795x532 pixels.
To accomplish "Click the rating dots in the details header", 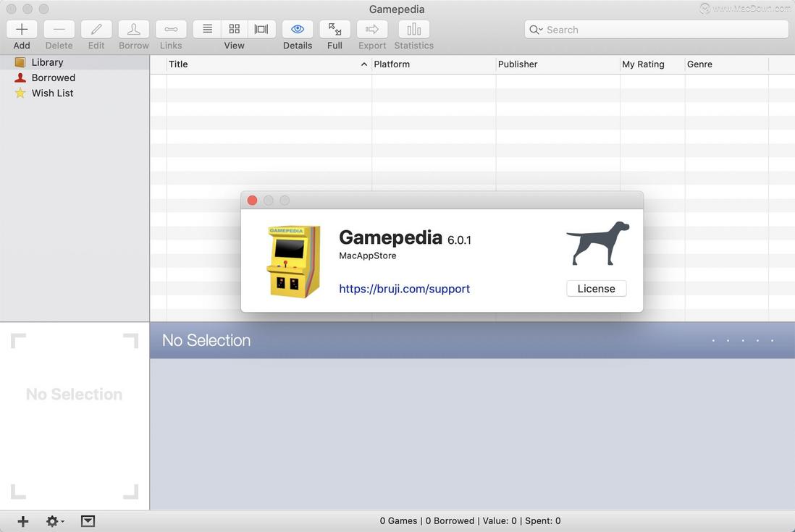I will point(743,340).
